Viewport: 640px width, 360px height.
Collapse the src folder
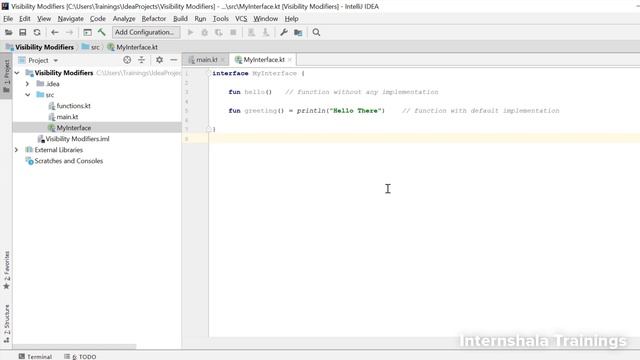coord(27,95)
